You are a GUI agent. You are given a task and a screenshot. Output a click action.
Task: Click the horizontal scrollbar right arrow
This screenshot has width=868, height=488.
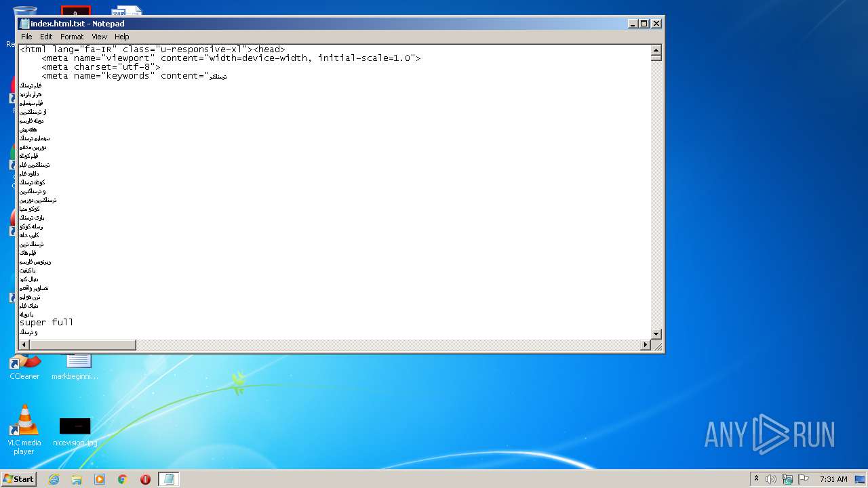(646, 345)
